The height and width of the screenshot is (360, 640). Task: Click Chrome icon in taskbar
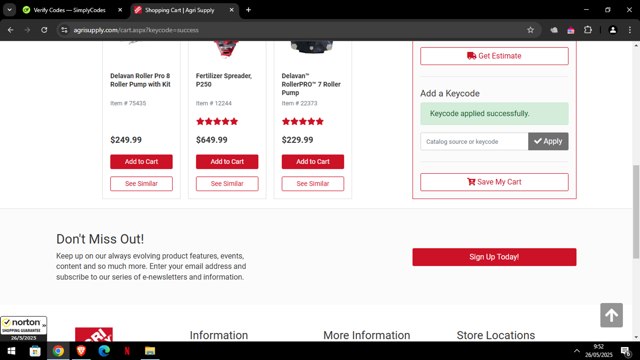pos(58,351)
